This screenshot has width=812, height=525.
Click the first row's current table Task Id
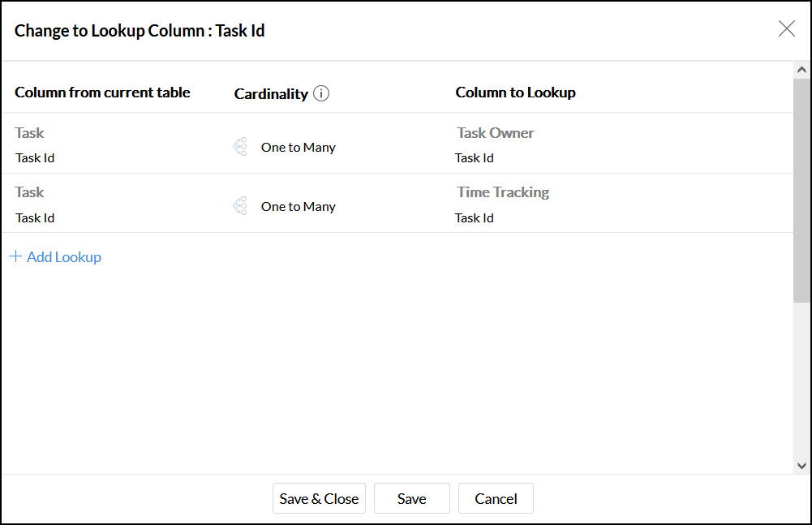pyautogui.click(x=35, y=158)
